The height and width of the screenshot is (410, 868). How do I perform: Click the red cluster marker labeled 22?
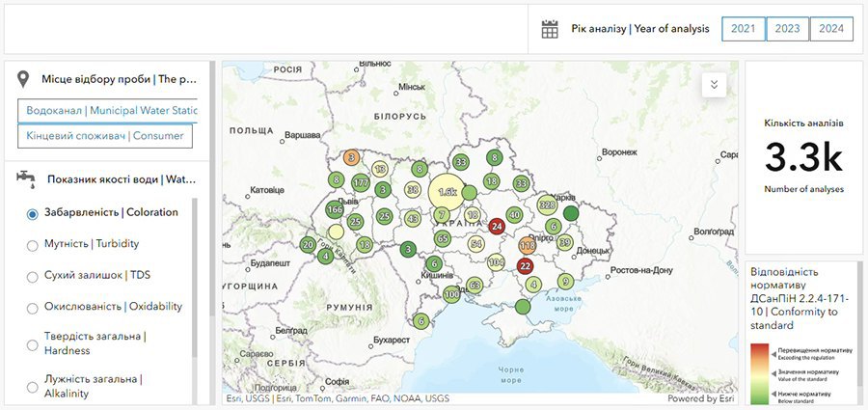click(x=526, y=265)
